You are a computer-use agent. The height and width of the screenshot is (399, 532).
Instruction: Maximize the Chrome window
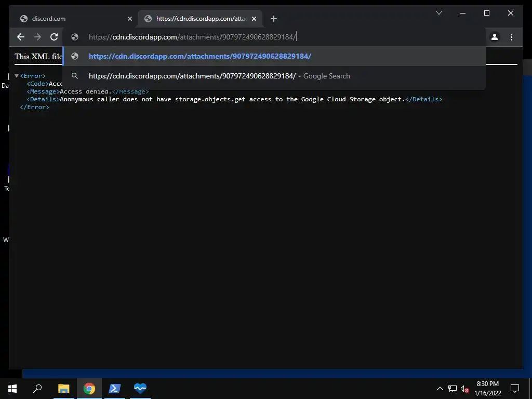(x=486, y=13)
